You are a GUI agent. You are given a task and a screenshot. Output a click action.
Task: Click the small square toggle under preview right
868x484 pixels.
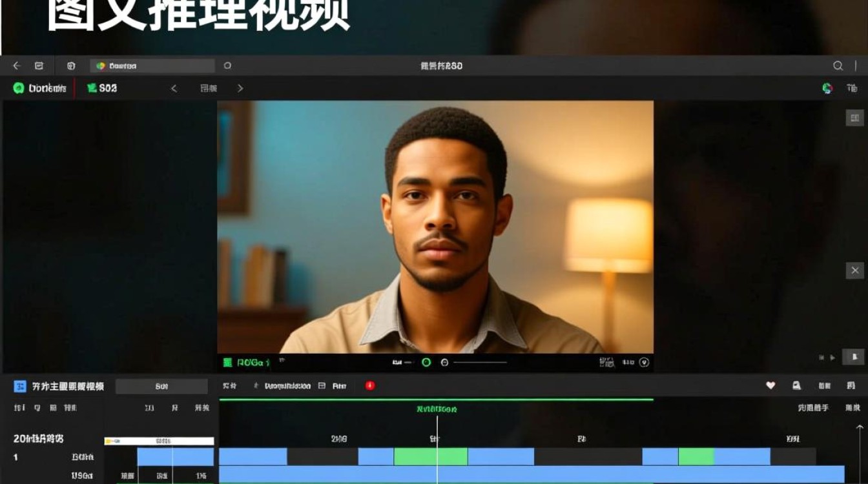click(854, 357)
